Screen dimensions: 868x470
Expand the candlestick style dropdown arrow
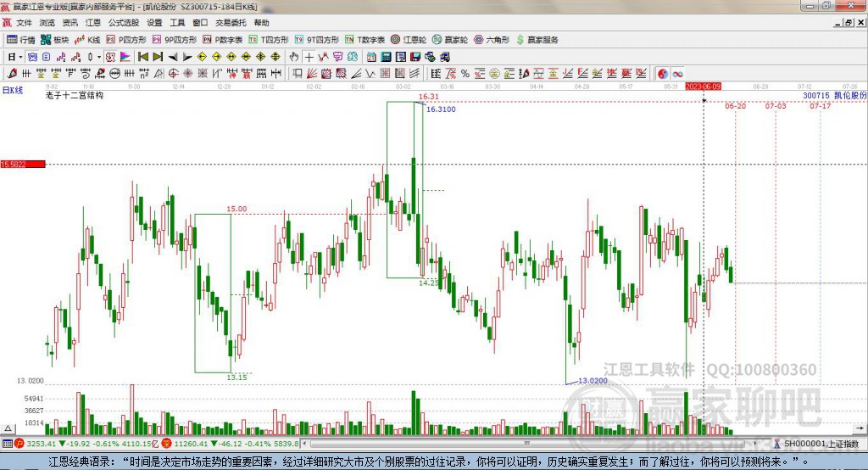(99, 57)
